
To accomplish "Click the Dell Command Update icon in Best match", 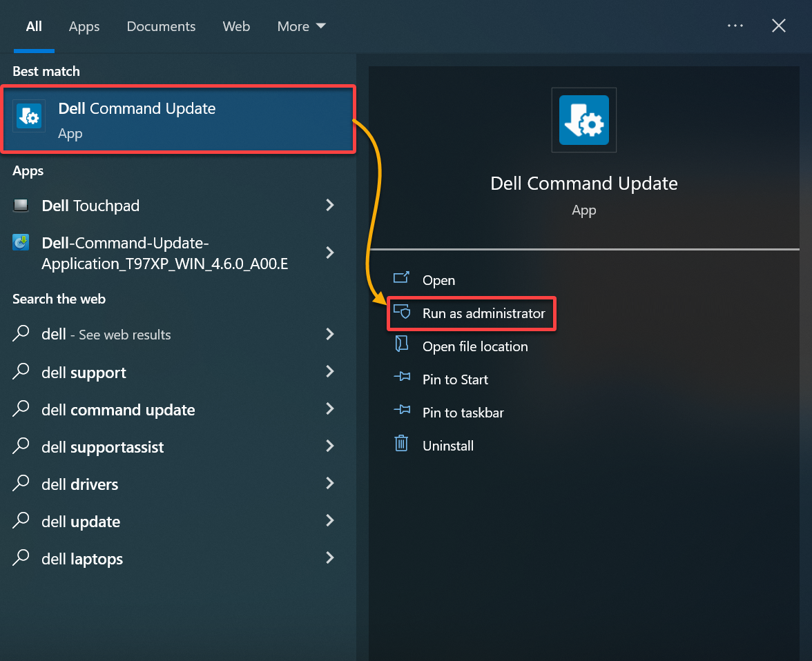I will [x=29, y=117].
